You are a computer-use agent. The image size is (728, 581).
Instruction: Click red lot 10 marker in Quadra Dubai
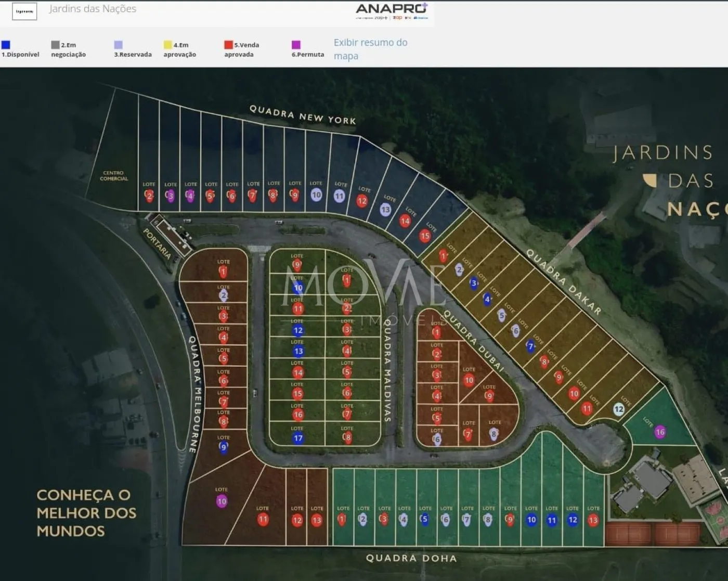point(469,380)
